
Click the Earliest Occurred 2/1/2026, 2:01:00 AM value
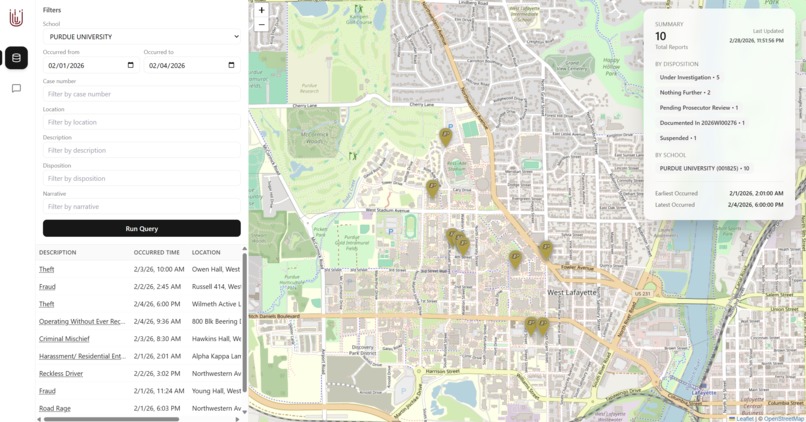click(756, 194)
